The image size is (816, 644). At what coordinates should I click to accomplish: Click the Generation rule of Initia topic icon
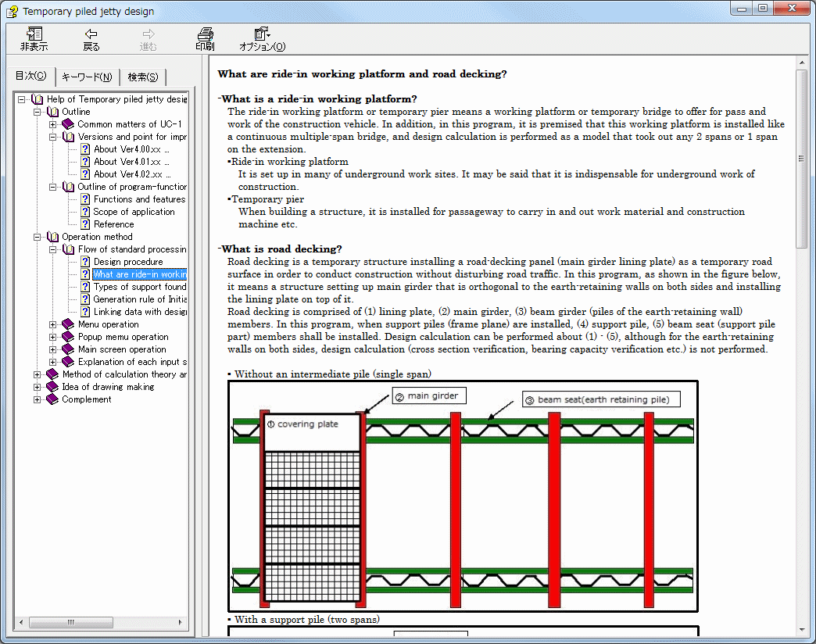(x=85, y=299)
